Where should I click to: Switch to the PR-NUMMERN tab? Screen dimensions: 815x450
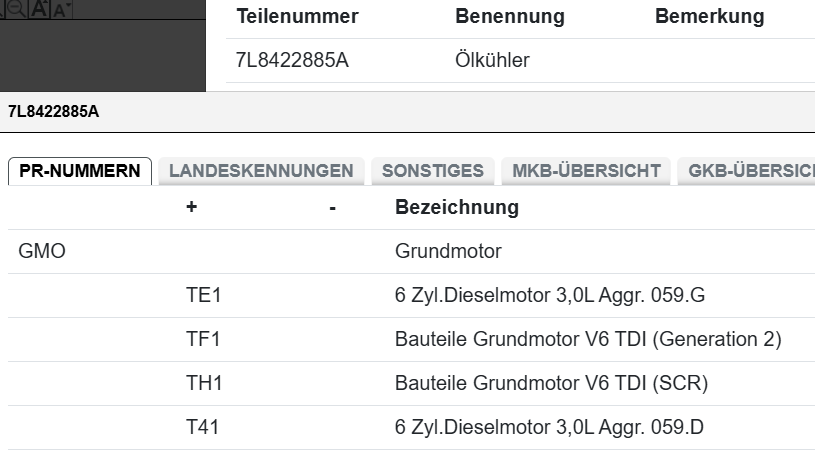tap(80, 171)
